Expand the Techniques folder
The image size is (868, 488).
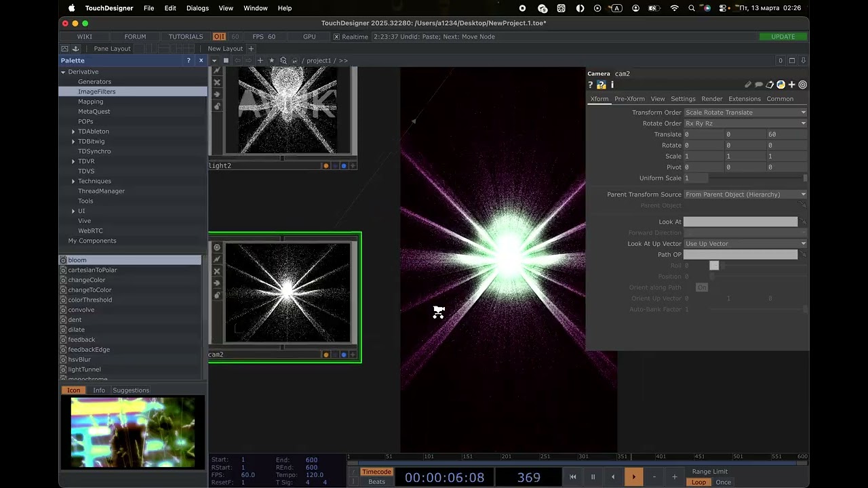pos(73,181)
